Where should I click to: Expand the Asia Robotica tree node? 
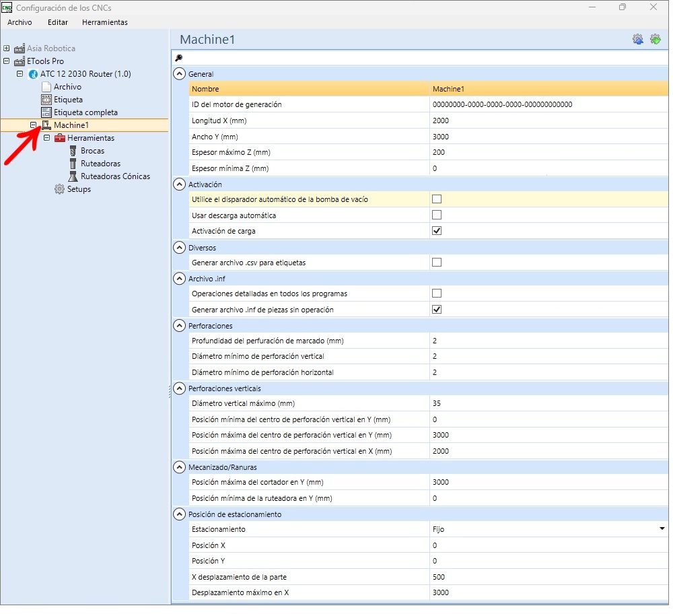click(x=7, y=48)
